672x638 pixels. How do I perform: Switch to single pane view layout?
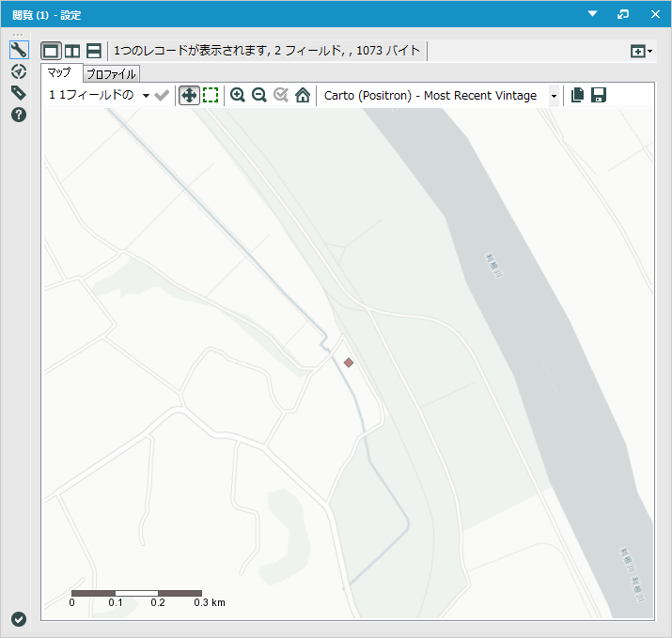51,51
